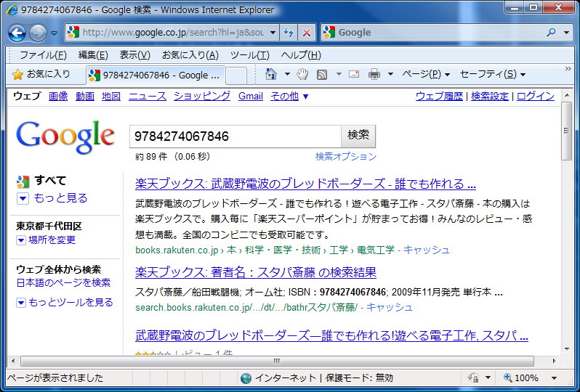Open the 検索オプション link
This screenshot has width=580, height=392.
[x=346, y=157]
